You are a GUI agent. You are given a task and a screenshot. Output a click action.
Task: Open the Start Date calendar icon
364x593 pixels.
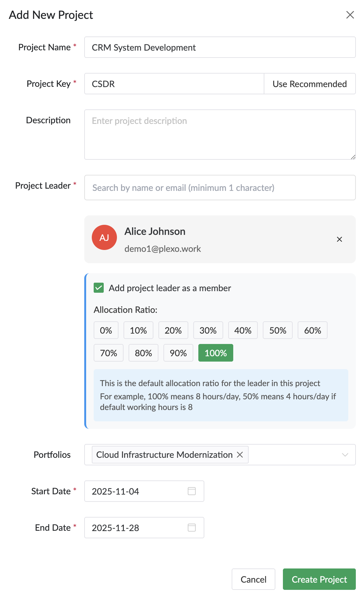pos(192,491)
